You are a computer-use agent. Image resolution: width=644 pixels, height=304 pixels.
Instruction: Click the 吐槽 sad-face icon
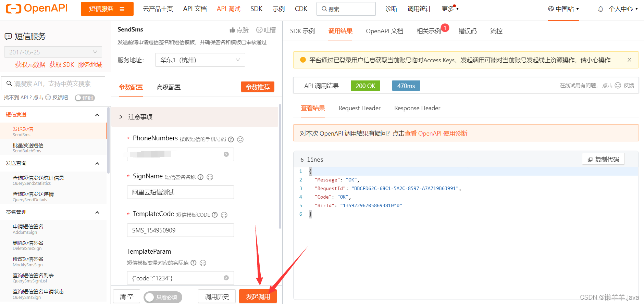point(259,30)
